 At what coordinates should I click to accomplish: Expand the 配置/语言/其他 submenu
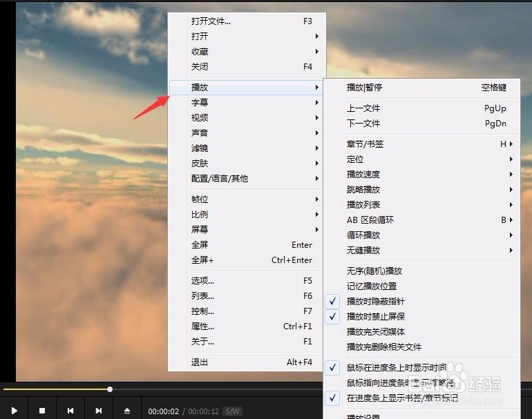tap(246, 179)
